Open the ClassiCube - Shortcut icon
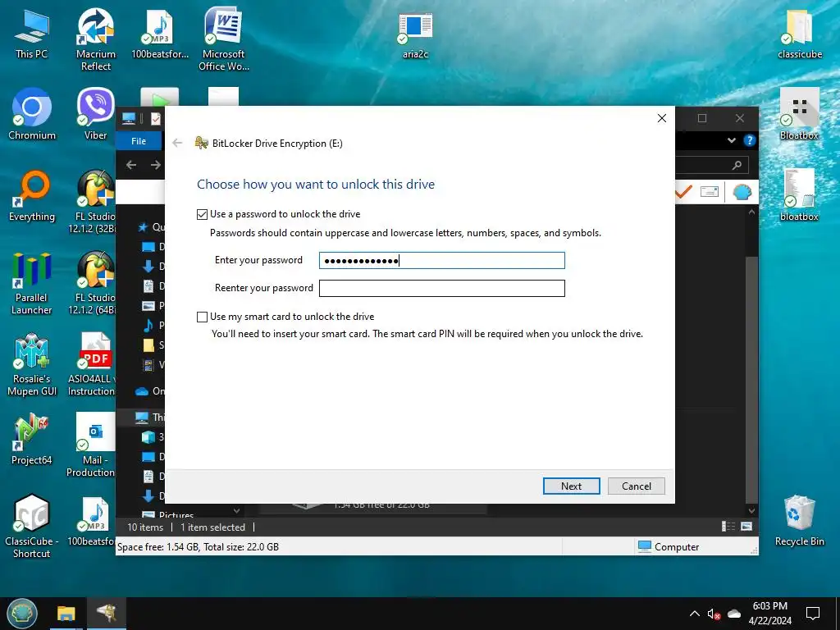Screen dimensions: 840x630 (32, 527)
